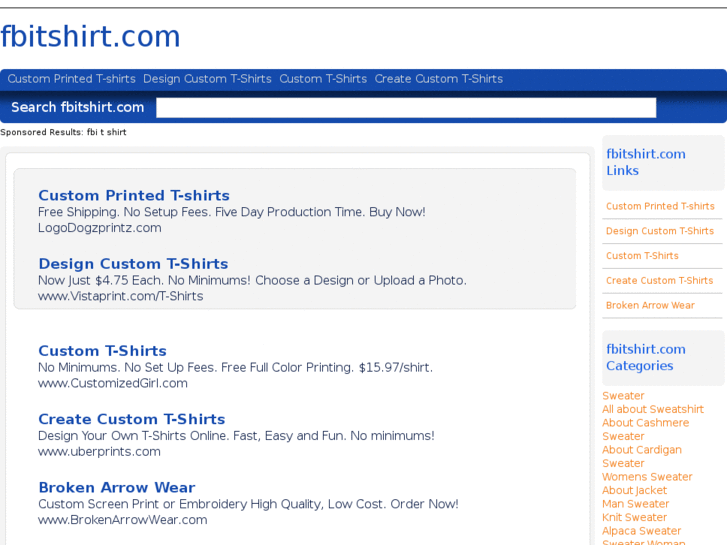The image size is (727, 545).
Task: Open Design Custom T-Shirts in sidebar Links
Action: pos(660,231)
